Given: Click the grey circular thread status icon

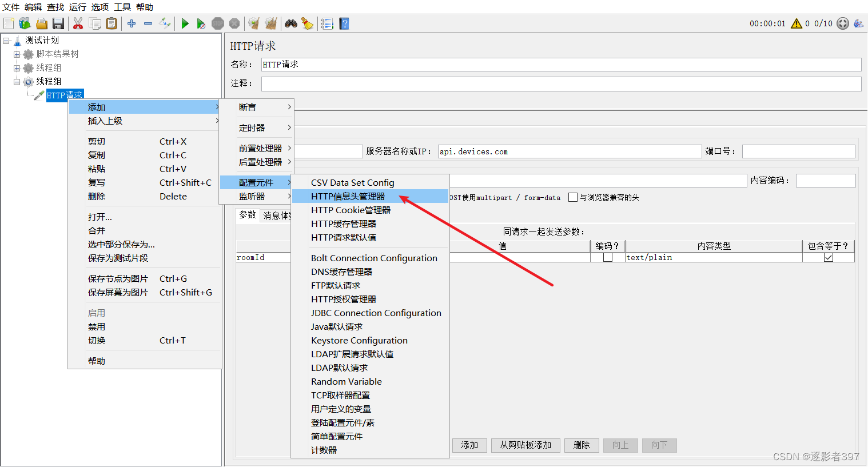Looking at the screenshot, I should [843, 23].
